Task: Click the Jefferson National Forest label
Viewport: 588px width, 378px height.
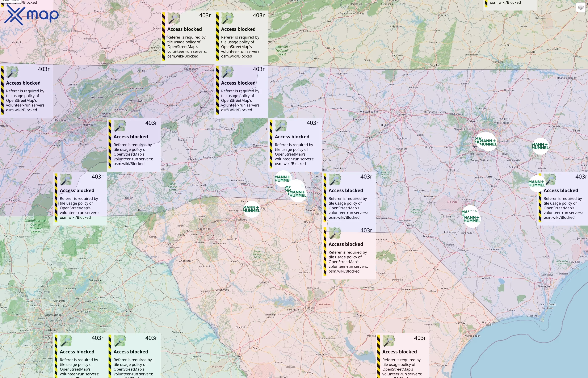Action: [281, 51]
